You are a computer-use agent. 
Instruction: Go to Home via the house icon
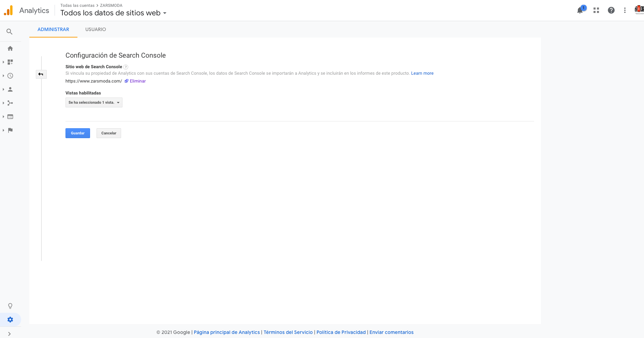[10, 48]
